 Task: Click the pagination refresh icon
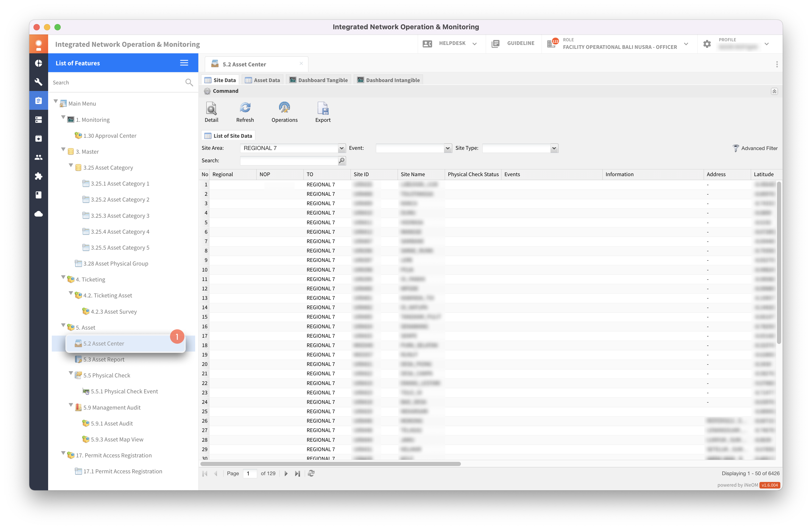311,473
